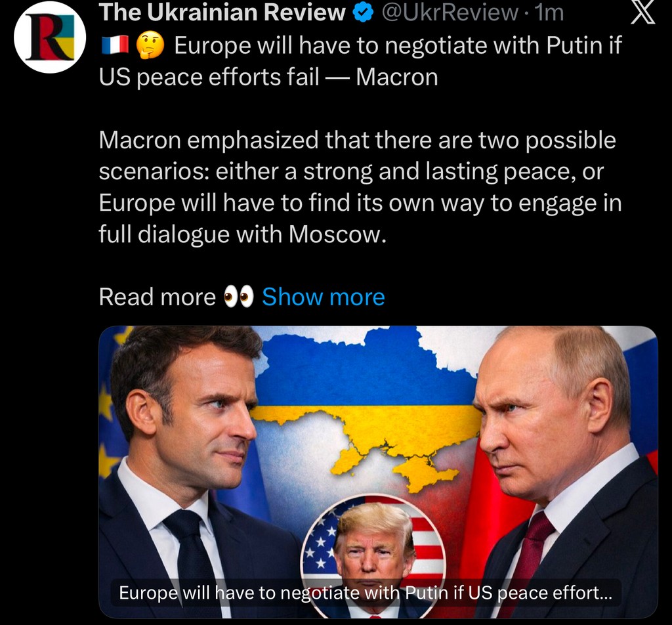Open the link card caption text
672x625 pixels.
(x=366, y=593)
